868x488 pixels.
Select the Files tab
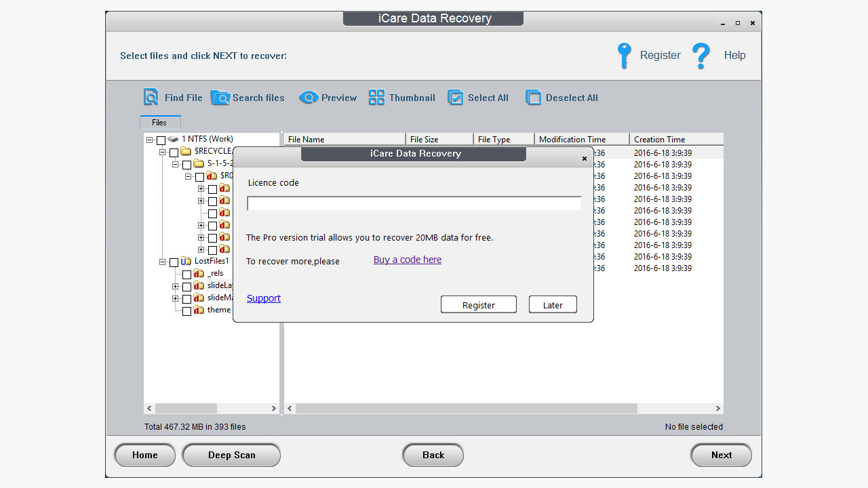[x=160, y=123]
